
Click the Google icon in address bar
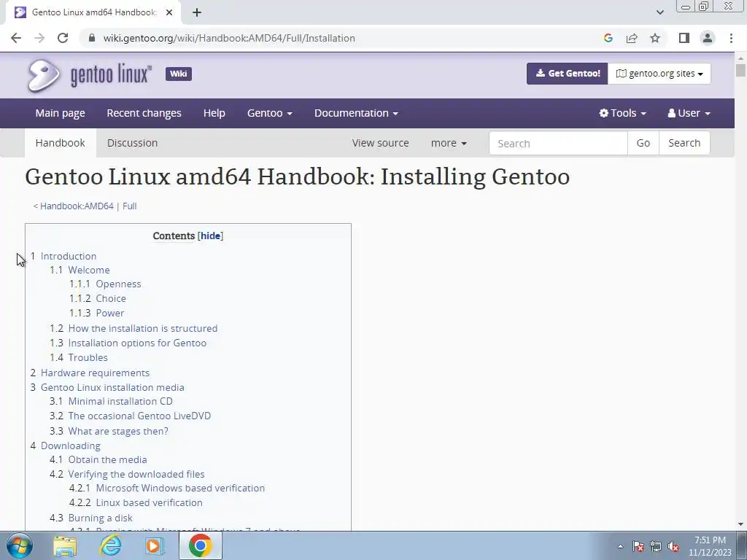pos(608,38)
